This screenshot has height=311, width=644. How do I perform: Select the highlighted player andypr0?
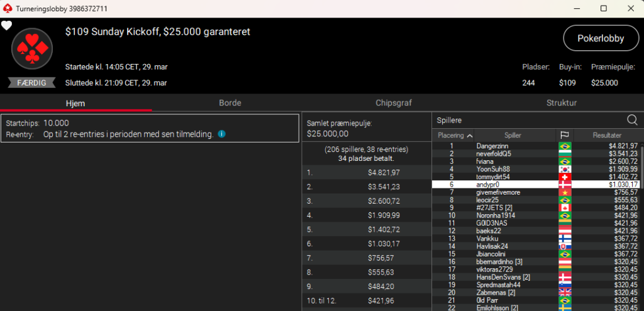[x=488, y=185]
